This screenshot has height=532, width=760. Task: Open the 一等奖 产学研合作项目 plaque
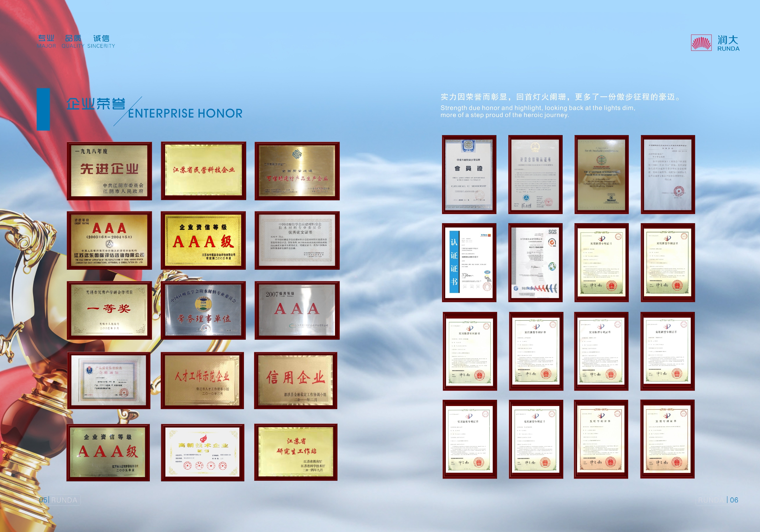coord(109,310)
